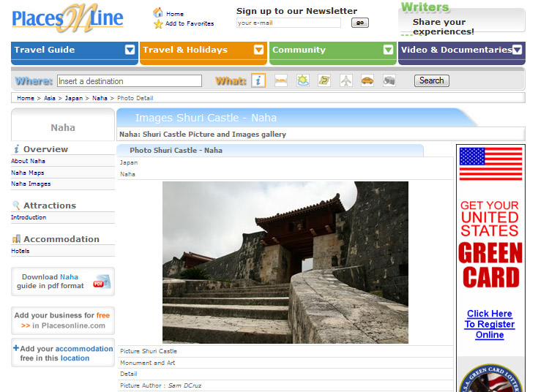Click the Overview info icon in sidebar
This screenshot has height=392, width=538.
pyautogui.click(x=16, y=149)
